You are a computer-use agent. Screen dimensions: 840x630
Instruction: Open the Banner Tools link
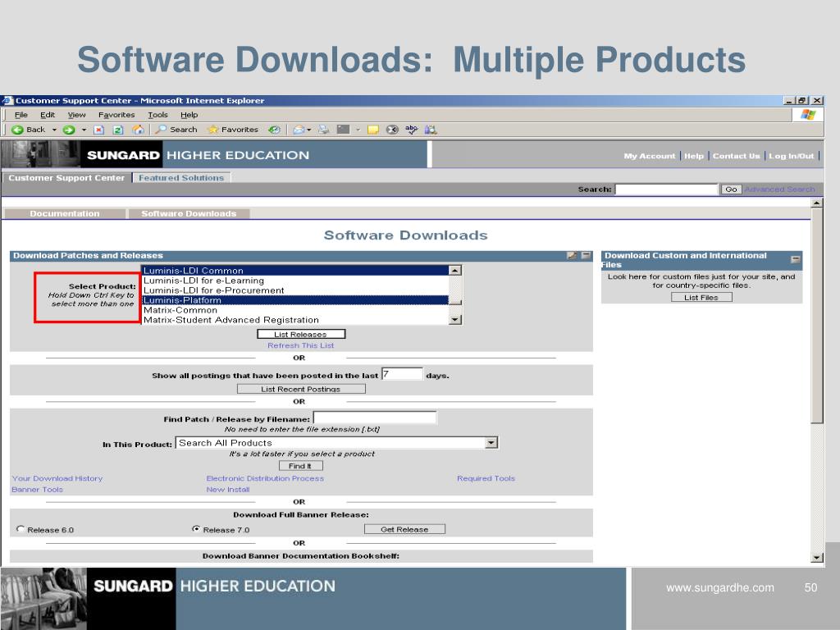click(x=38, y=490)
